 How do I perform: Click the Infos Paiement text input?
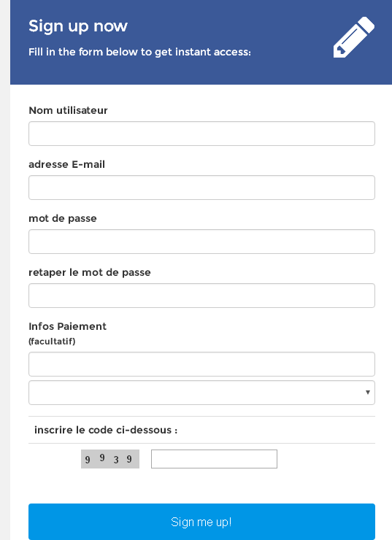pyautogui.click(x=201, y=364)
